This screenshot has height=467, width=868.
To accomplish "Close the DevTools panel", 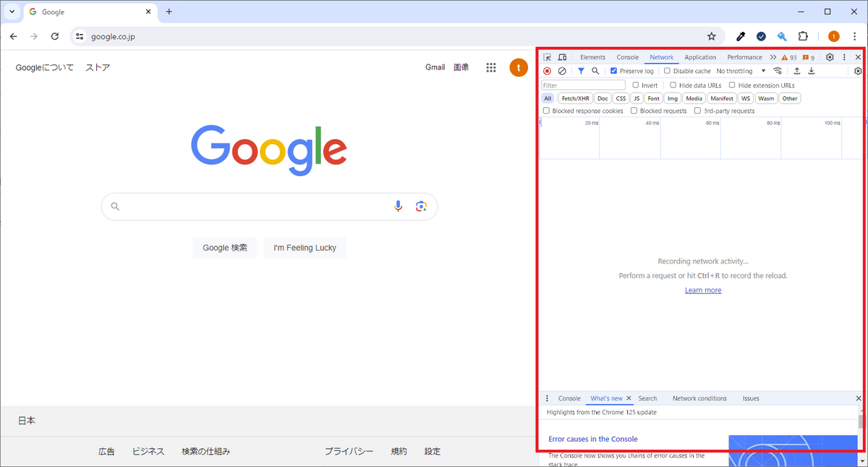I will pos(858,57).
